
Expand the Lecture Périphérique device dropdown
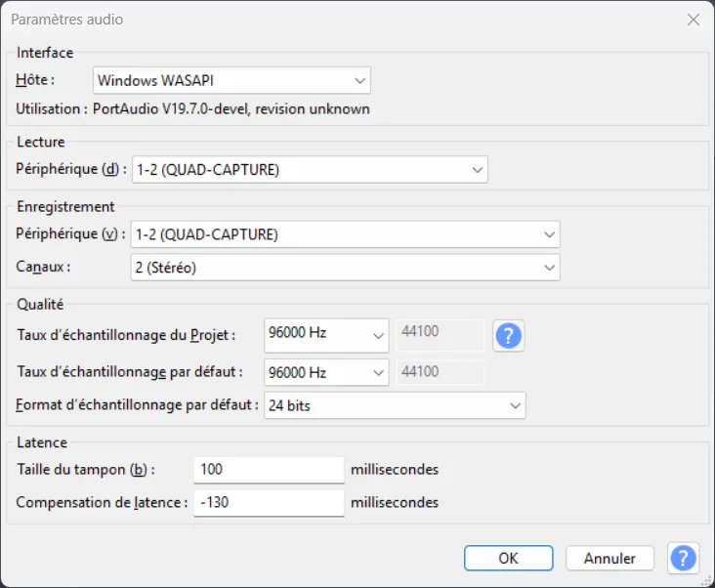[310, 170]
